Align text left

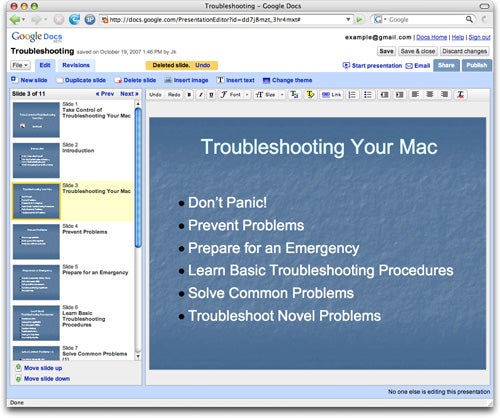pos(415,94)
